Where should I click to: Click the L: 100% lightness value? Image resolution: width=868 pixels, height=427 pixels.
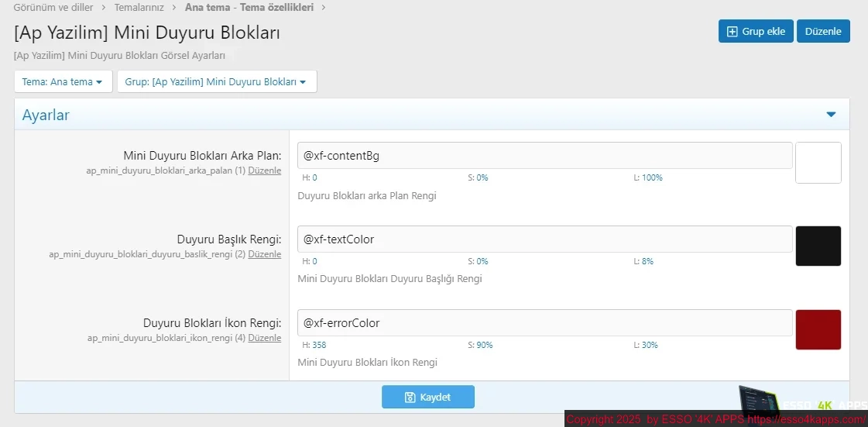[x=648, y=177]
